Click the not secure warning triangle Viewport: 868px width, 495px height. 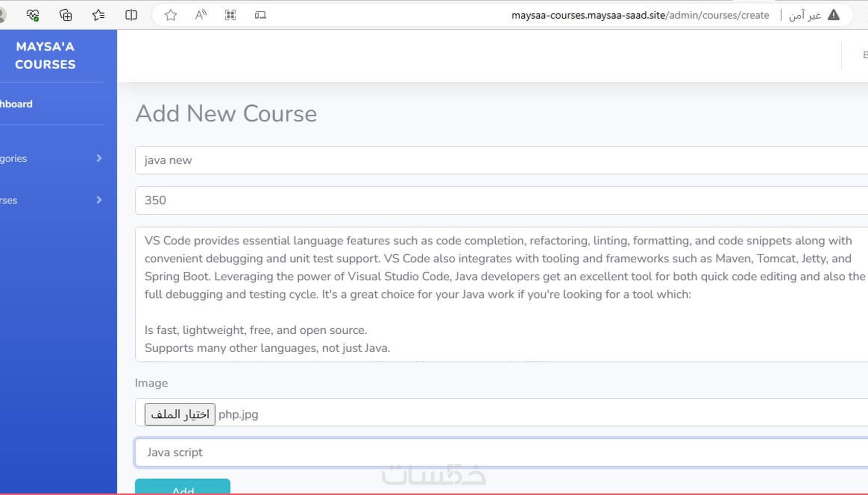[x=833, y=15]
